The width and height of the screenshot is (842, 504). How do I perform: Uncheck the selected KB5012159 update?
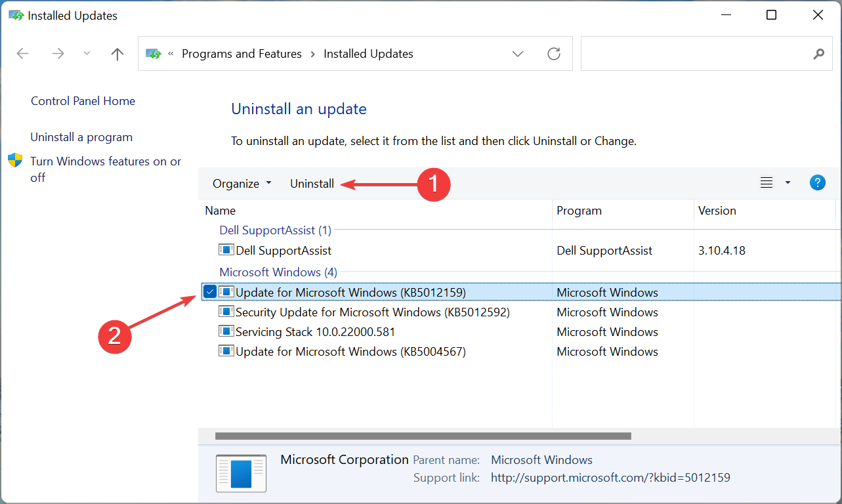pyautogui.click(x=209, y=291)
